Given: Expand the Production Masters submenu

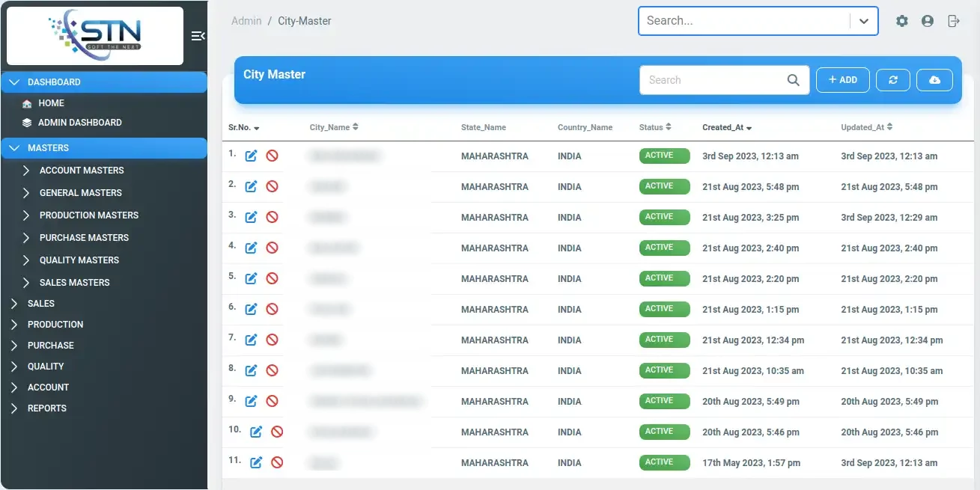Looking at the screenshot, I should point(88,215).
